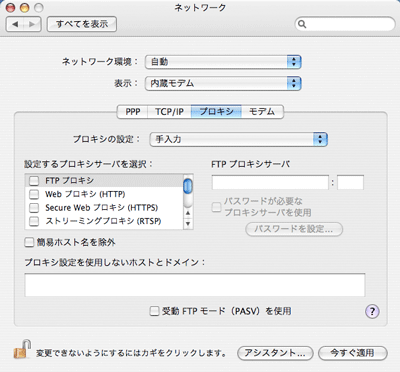Screen dimensions: 400x372
Task: Enable the FTP プロキシ checkbox
Action: 34,181
